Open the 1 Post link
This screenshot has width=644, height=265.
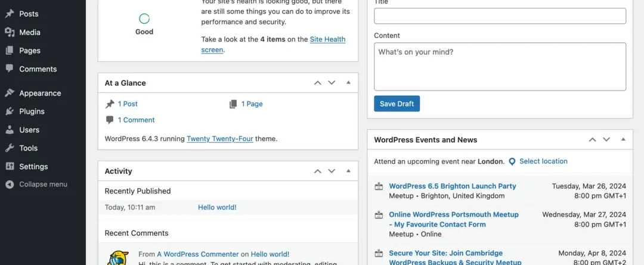(128, 104)
